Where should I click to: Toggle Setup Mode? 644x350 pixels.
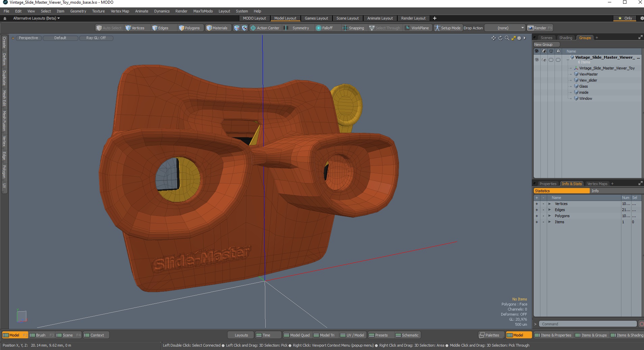pyautogui.click(x=448, y=28)
